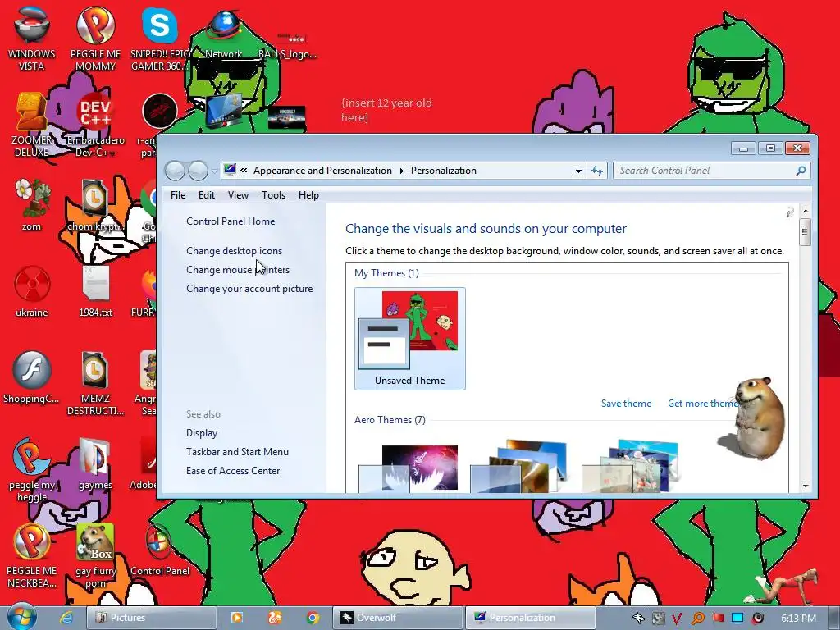Click the ZOOMER DELUXE desktop icon
This screenshot has width=840, height=630.
(31, 125)
